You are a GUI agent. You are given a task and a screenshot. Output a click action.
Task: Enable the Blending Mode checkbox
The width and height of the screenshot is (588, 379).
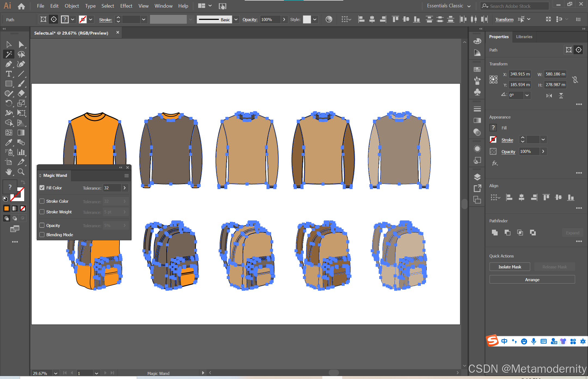tap(42, 235)
